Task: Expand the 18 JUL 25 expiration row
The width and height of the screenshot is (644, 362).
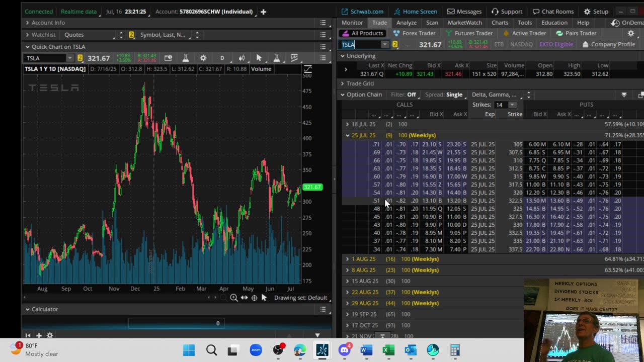Action: coord(347,124)
